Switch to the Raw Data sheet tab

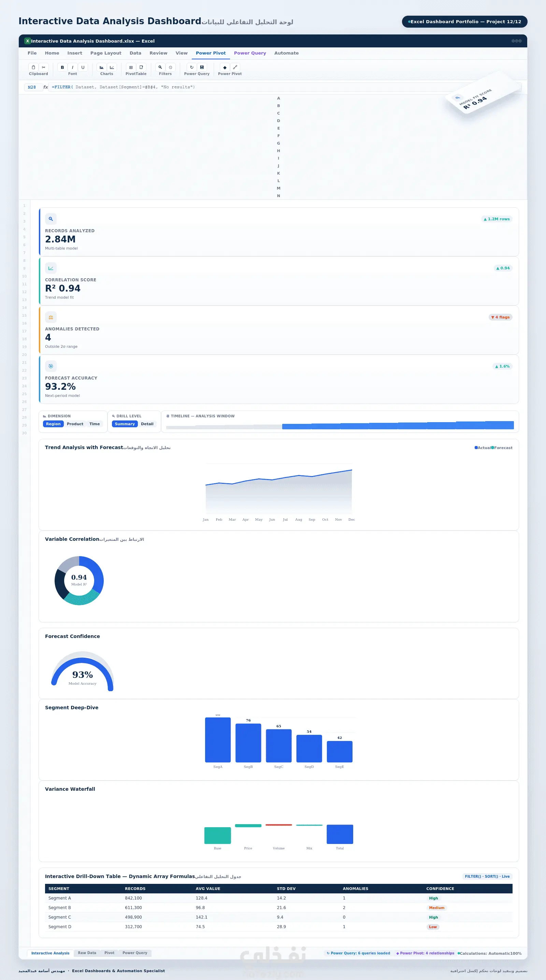(x=87, y=953)
